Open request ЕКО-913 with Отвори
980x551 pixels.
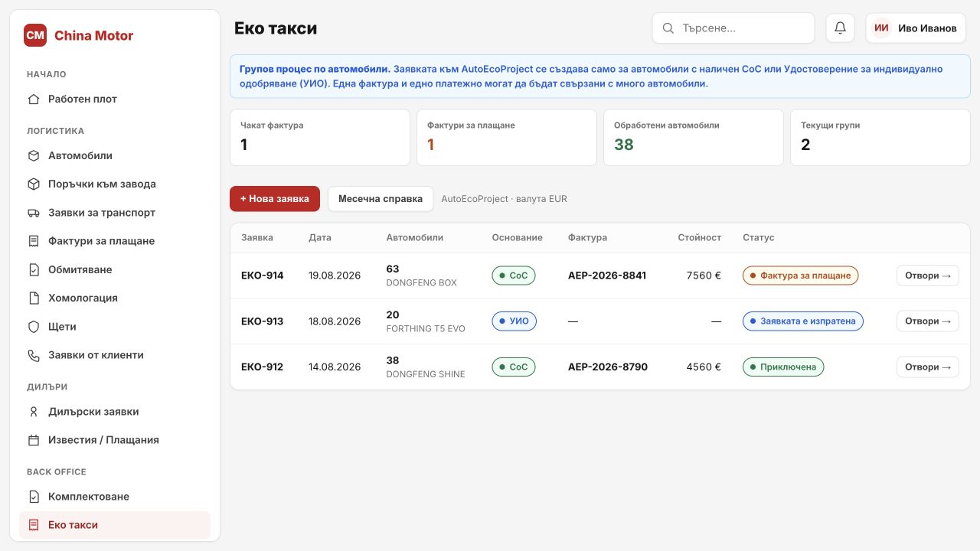coord(927,321)
